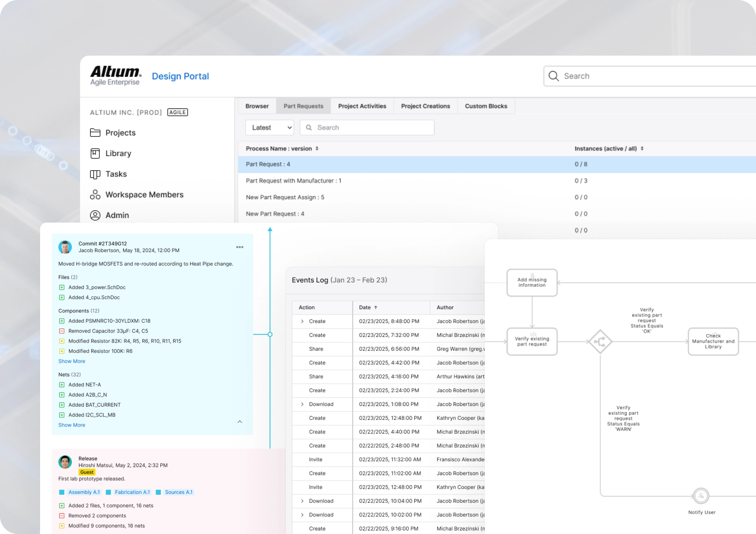This screenshot has width=756, height=534.
Task: Select the gateway diamond in the workflow diagram
Action: 600,342
